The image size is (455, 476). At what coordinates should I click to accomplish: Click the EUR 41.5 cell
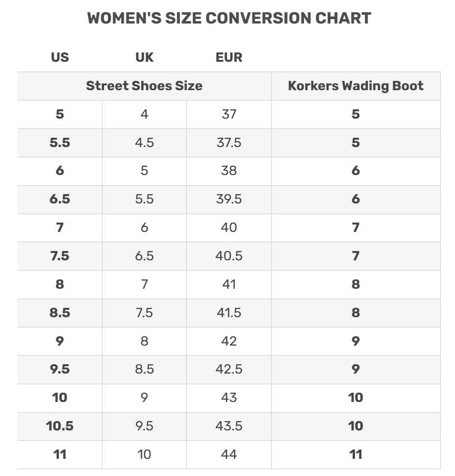[229, 313]
